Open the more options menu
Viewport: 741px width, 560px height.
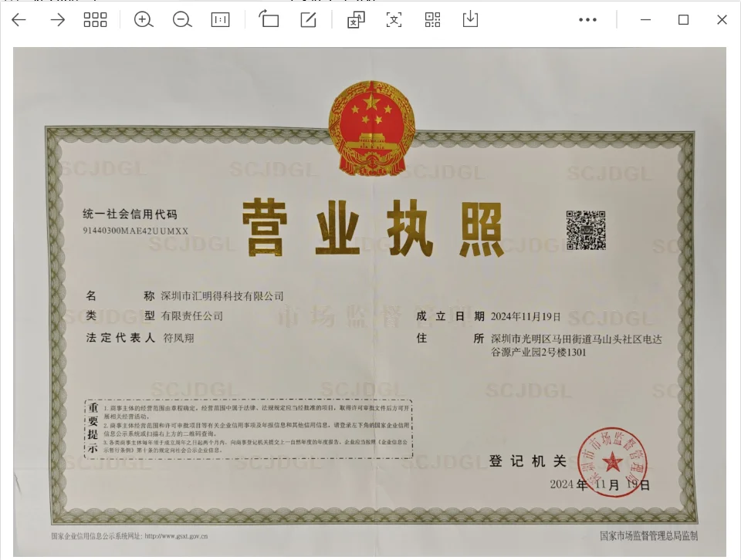[x=587, y=20]
